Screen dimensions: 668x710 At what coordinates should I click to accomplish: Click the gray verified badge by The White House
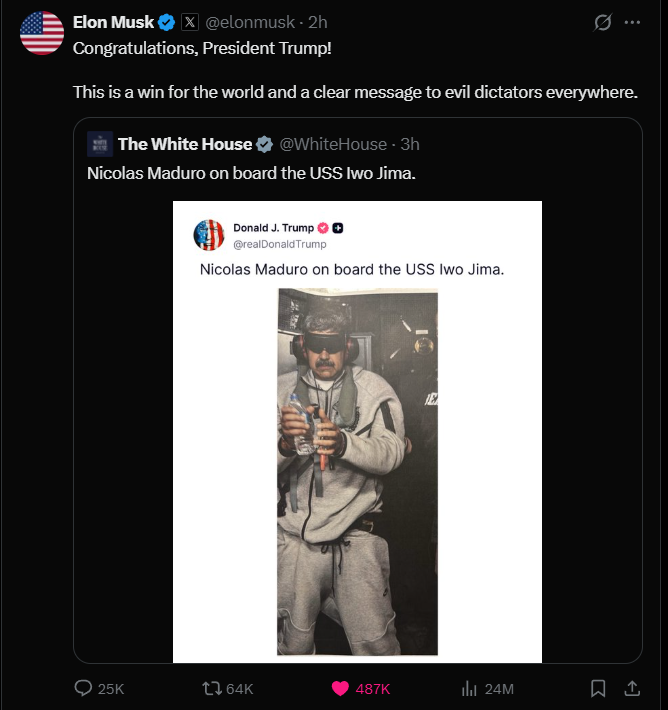click(264, 144)
